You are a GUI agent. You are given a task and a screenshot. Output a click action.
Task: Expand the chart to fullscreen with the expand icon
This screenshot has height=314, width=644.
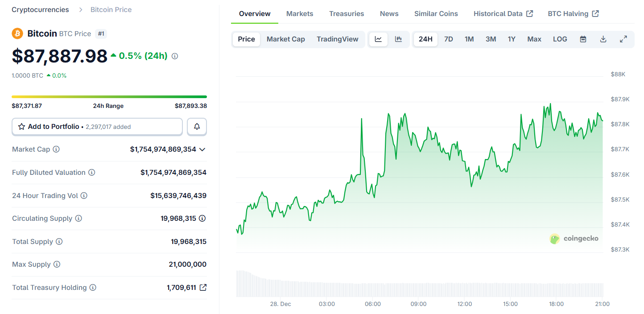[623, 39]
